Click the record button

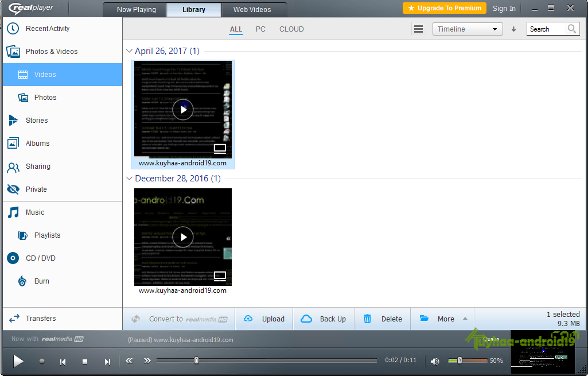point(42,362)
